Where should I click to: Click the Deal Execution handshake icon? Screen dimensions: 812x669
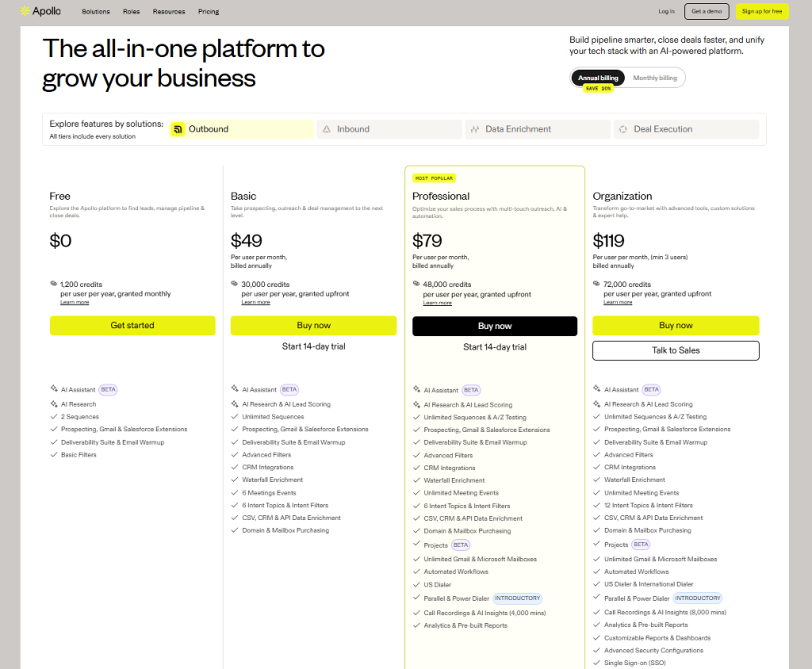pyautogui.click(x=622, y=128)
